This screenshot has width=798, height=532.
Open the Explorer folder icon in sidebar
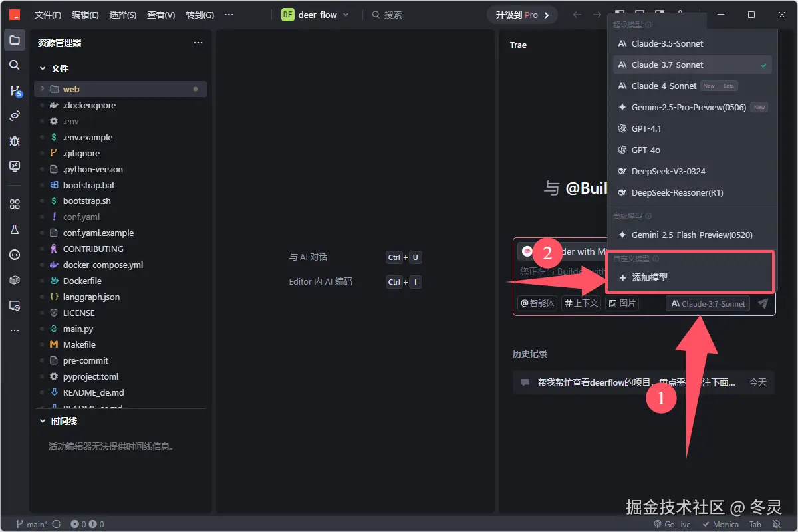[15, 39]
